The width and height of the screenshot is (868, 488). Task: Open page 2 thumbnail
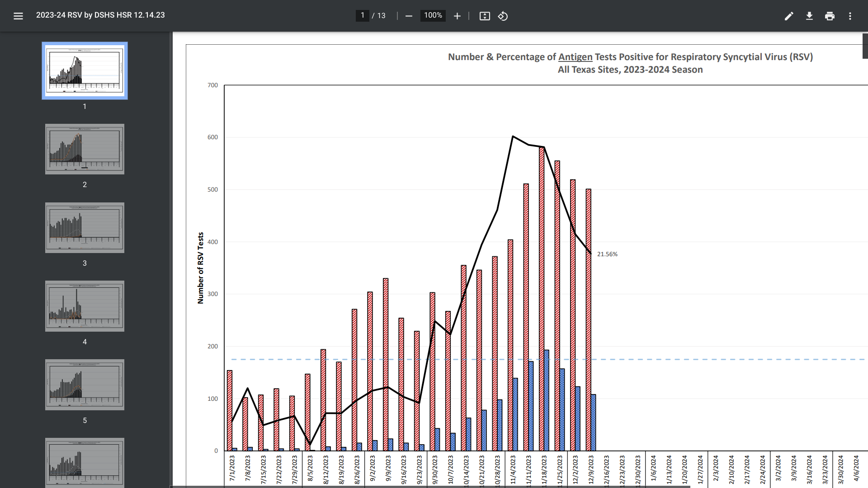pos(85,149)
